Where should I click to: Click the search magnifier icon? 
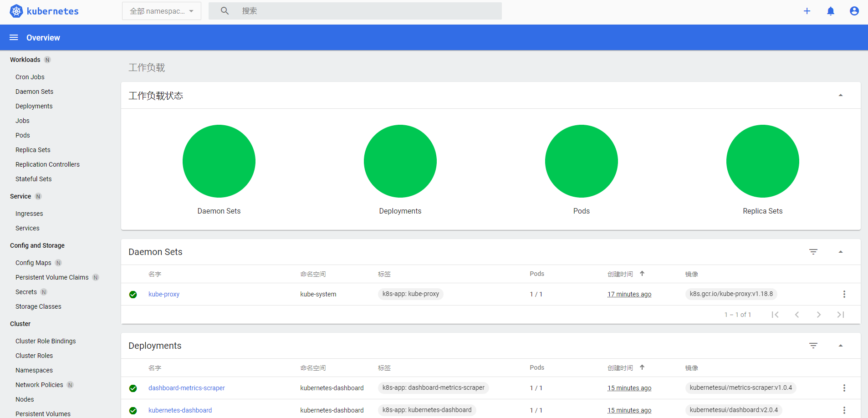coord(225,11)
